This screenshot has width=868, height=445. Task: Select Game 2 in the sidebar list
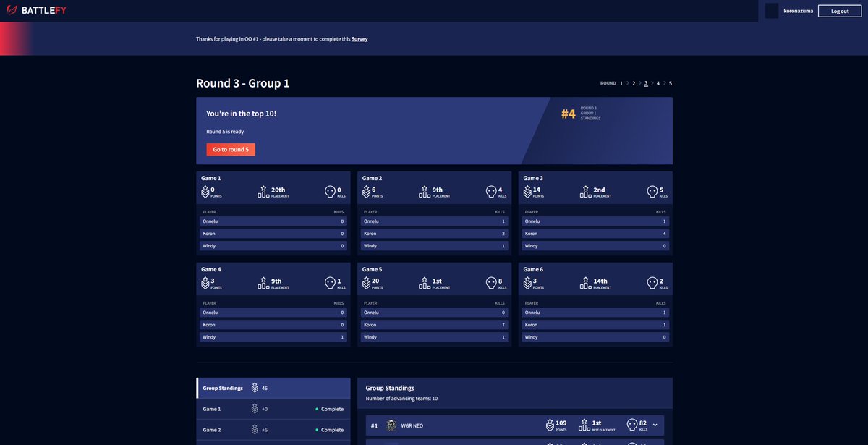(x=273, y=430)
